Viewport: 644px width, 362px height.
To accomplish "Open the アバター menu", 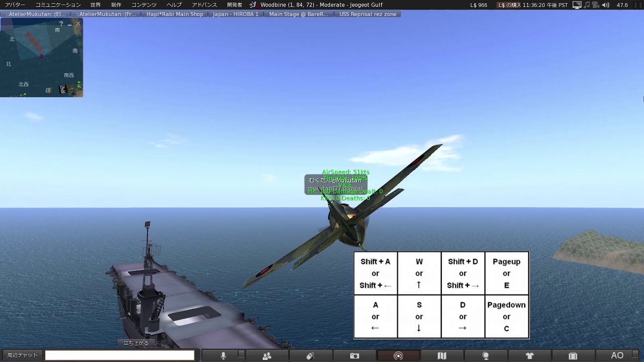I will point(15,5).
